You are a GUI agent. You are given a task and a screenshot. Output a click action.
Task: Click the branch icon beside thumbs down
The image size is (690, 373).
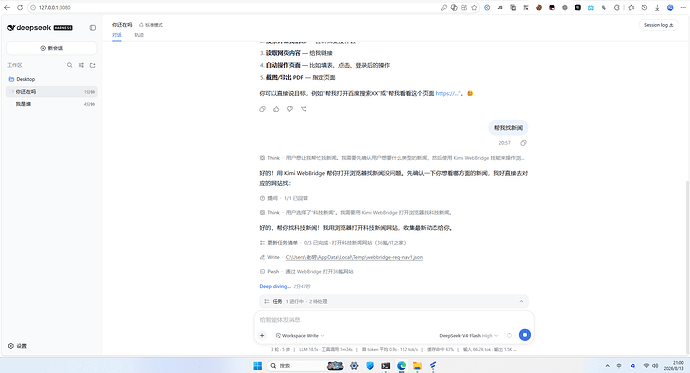pyautogui.click(x=304, y=109)
